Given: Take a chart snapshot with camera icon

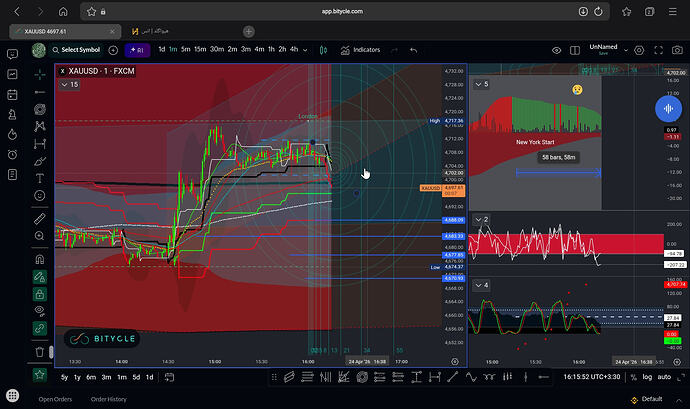Looking at the screenshot, I should (677, 50).
